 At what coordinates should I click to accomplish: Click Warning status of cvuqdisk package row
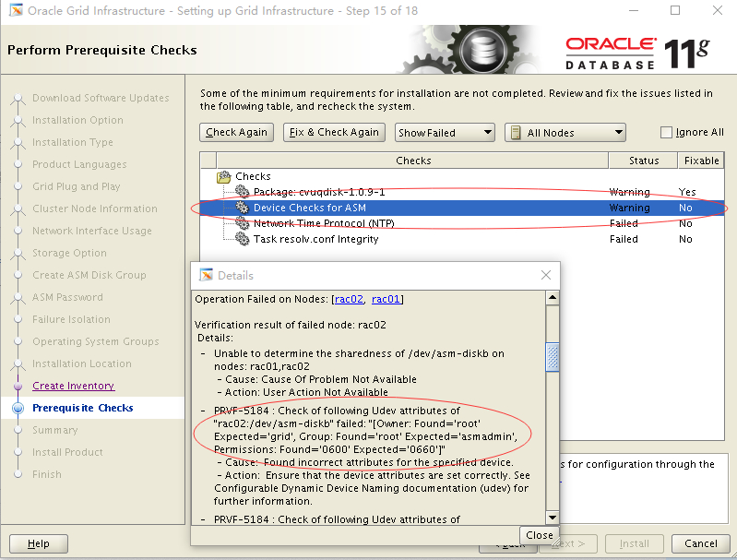629,192
